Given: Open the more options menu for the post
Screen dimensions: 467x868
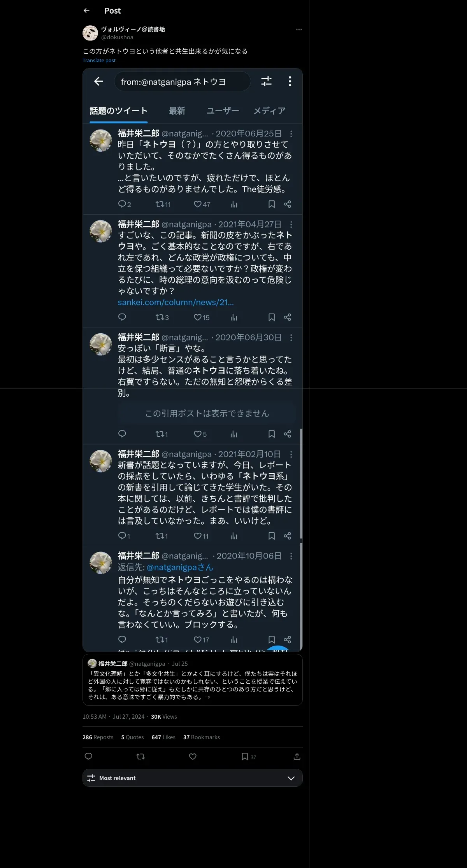Looking at the screenshot, I should pos(299,29).
